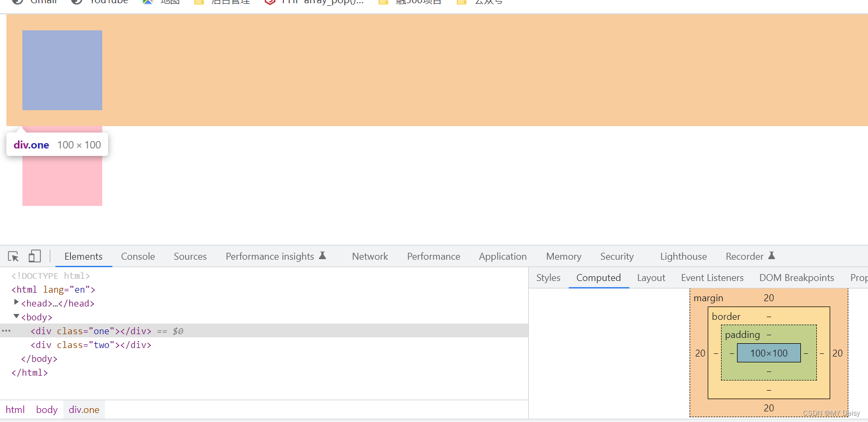The height and width of the screenshot is (422, 868).
Task: Click the html breadcrumb
Action: click(x=15, y=410)
